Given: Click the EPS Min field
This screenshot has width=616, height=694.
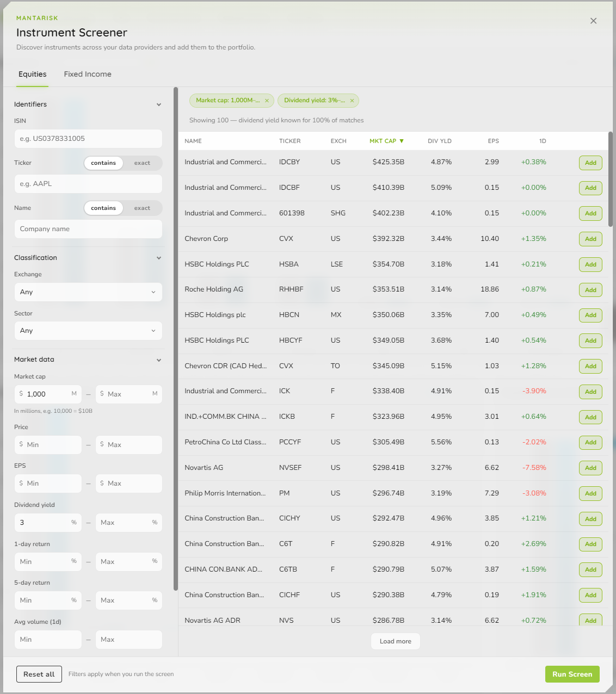Looking at the screenshot, I should point(48,483).
